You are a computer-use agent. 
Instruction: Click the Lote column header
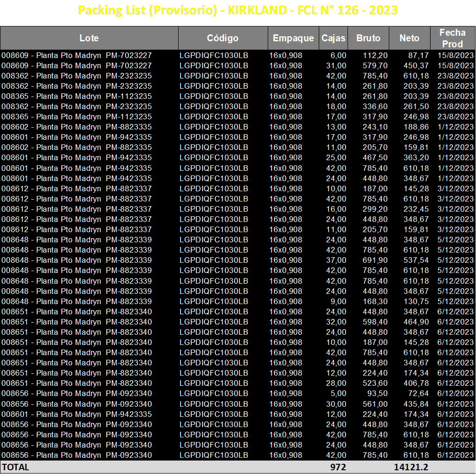pos(89,38)
